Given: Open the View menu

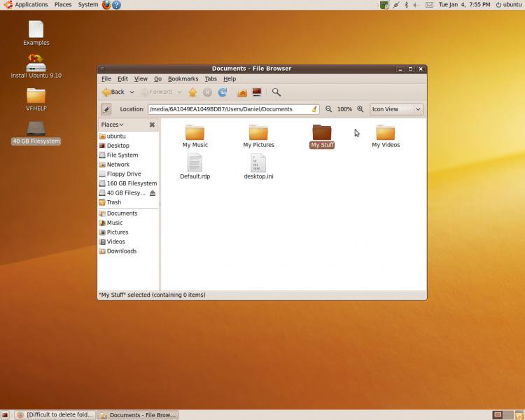Looking at the screenshot, I should [141, 78].
